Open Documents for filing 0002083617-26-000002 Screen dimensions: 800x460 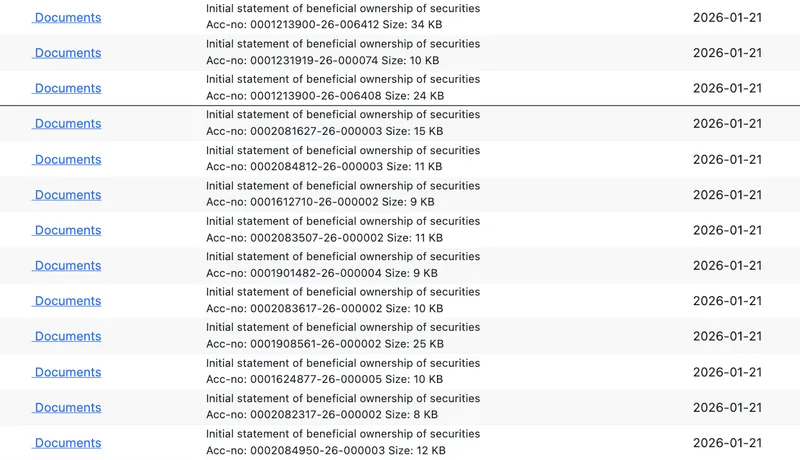pos(67,301)
